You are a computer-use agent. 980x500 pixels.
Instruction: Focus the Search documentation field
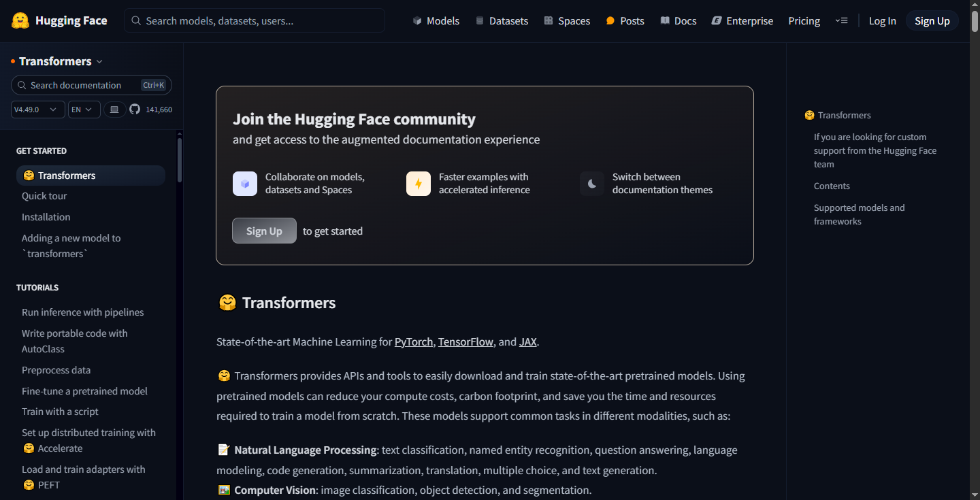(x=91, y=85)
